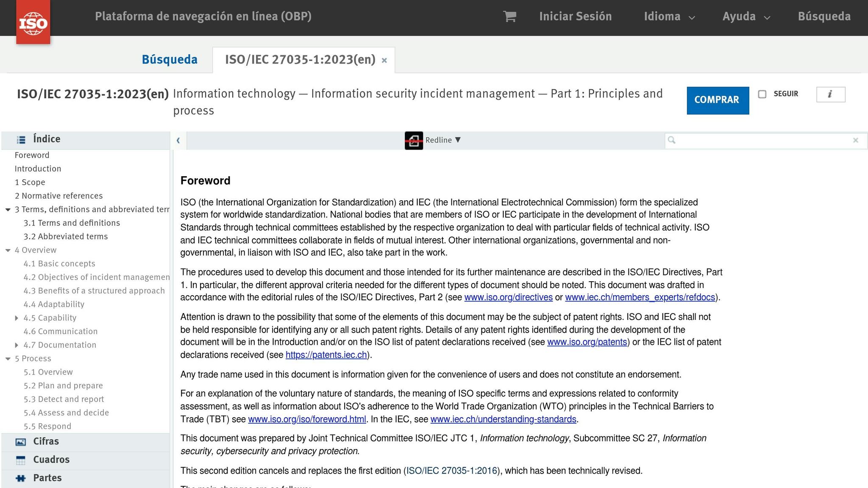The height and width of the screenshot is (488, 868).
Task: Open the Cuadros panel
Action: click(86, 460)
